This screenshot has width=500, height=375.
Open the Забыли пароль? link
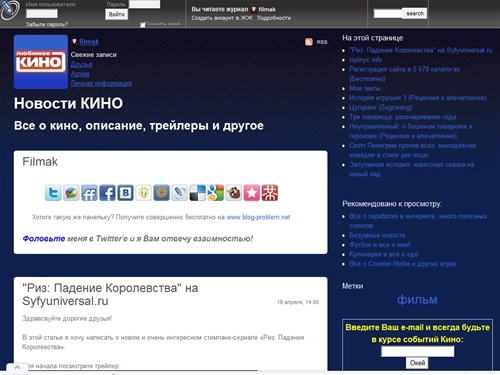(47, 24)
